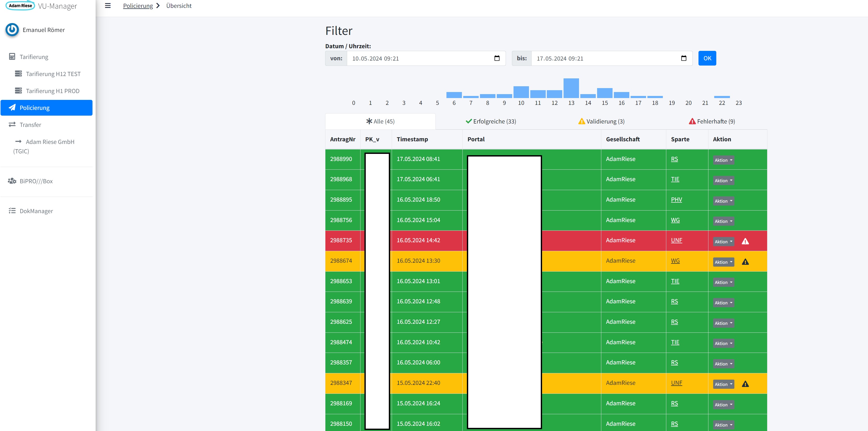Expand Aktion dropdown for row 2988735

coord(723,242)
